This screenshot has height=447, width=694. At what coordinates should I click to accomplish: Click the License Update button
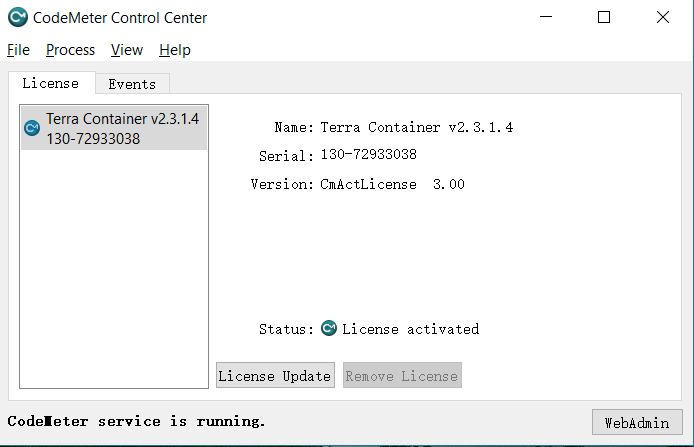275,375
